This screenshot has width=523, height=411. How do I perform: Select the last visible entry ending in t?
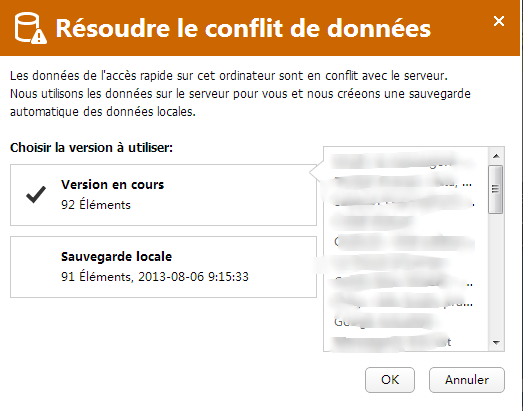392,342
